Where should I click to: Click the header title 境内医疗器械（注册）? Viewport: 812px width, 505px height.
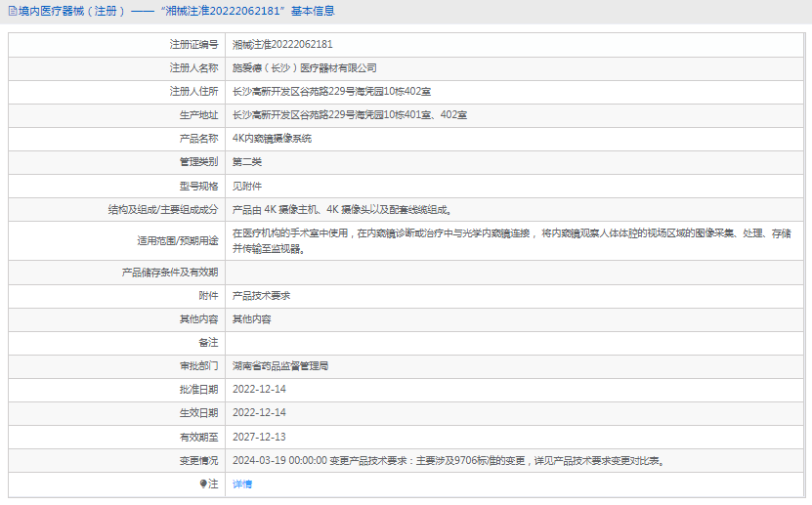[x=71, y=11]
